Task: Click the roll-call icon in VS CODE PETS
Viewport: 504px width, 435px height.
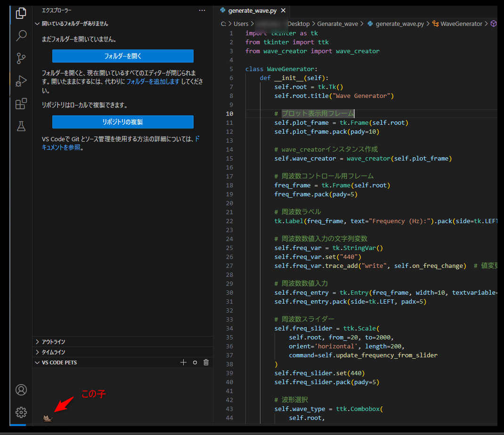Action: [195, 362]
